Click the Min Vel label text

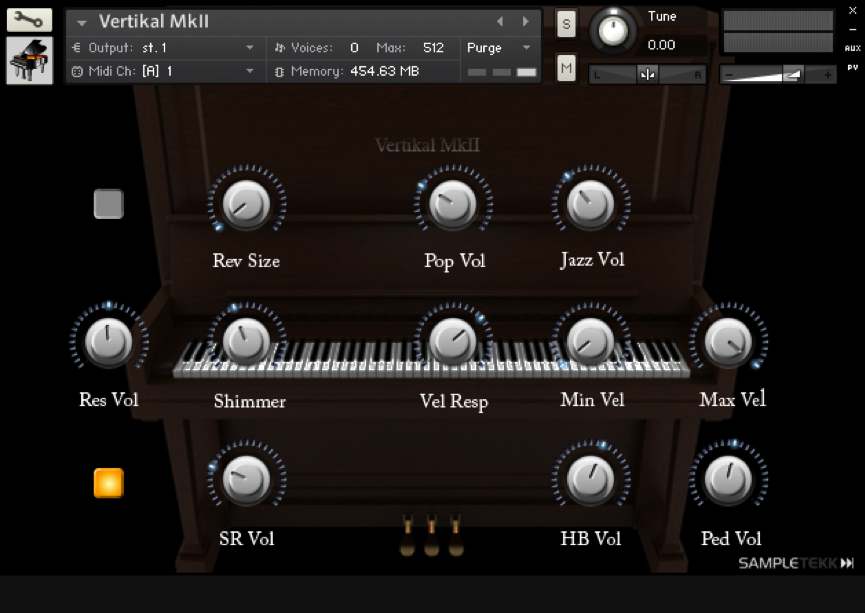(x=592, y=399)
